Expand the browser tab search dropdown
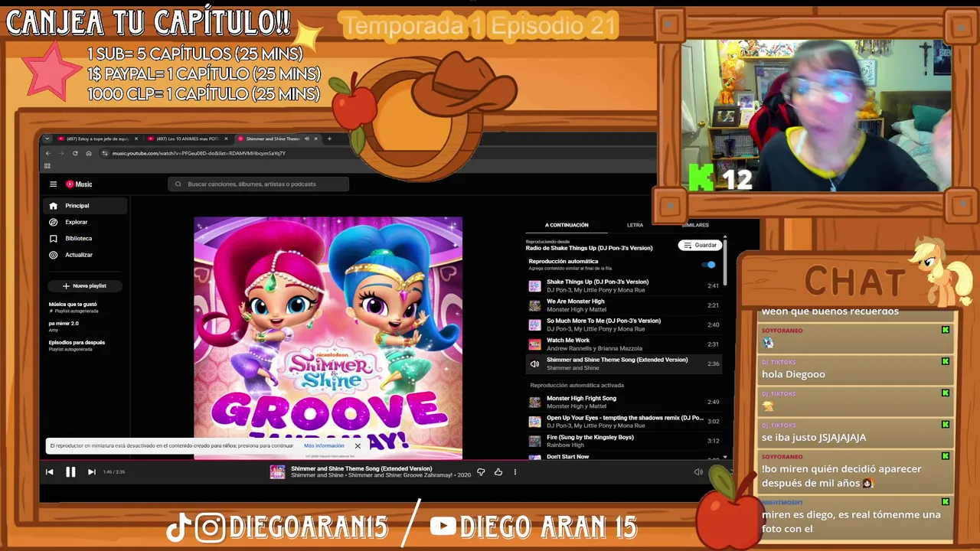Screen dimensions: 980x551 point(47,139)
